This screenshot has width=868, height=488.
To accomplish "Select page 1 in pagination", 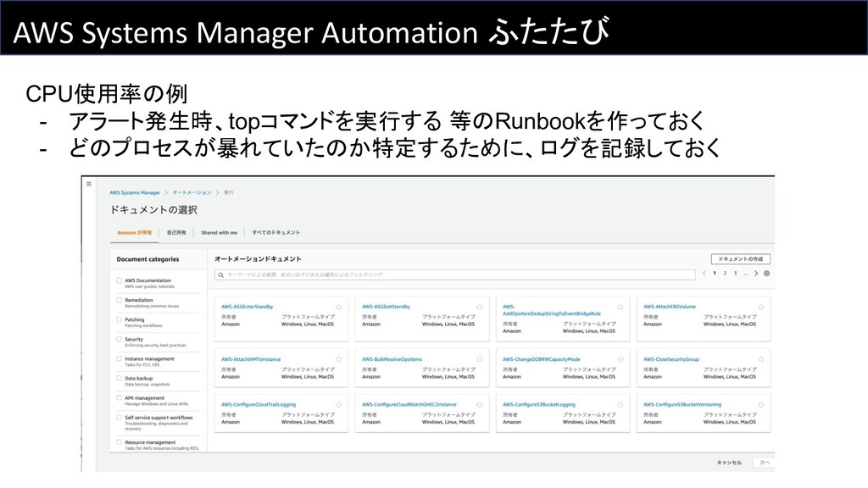I will tap(714, 274).
